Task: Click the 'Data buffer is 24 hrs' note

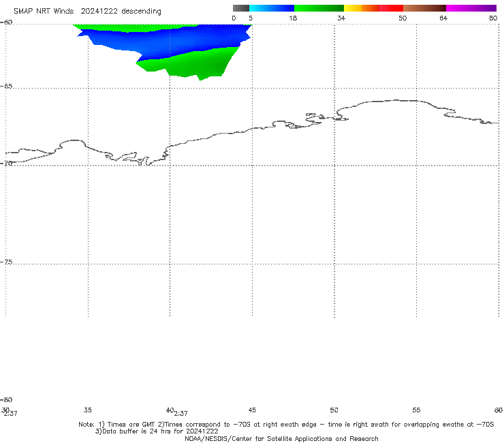Action: (157, 431)
